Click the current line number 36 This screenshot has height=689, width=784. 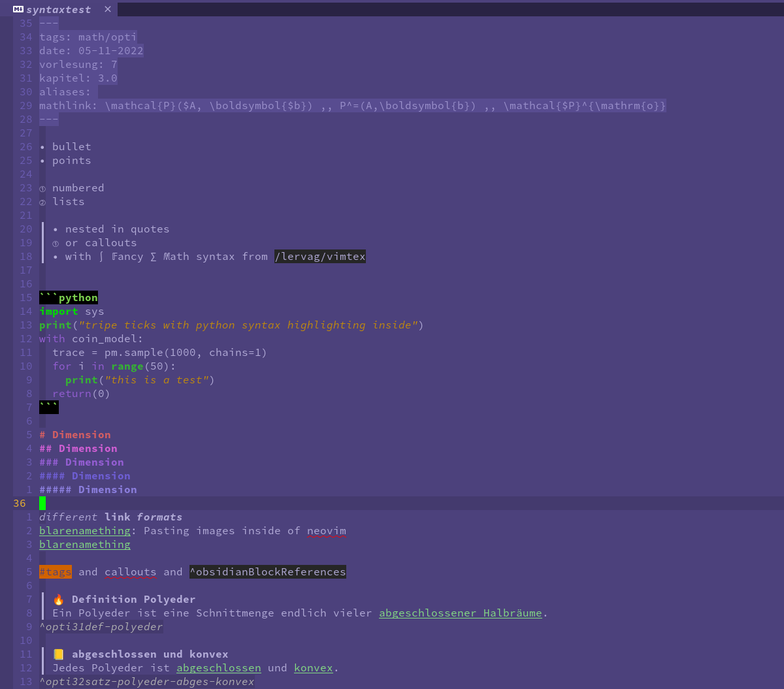click(20, 503)
